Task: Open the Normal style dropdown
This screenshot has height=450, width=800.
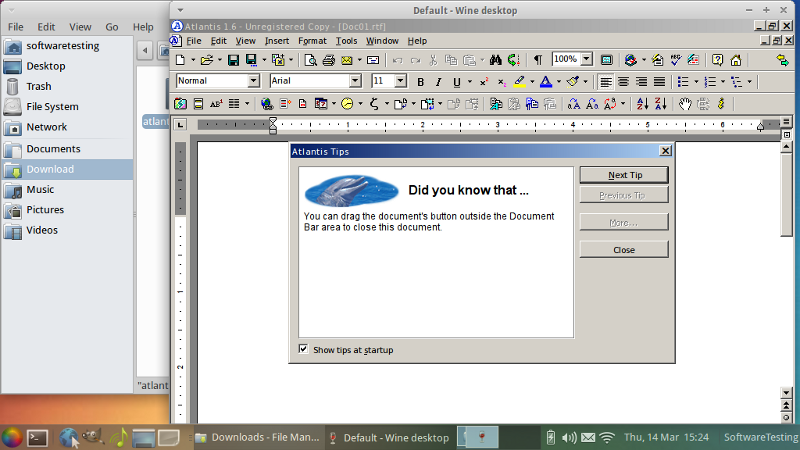Action: [x=254, y=81]
